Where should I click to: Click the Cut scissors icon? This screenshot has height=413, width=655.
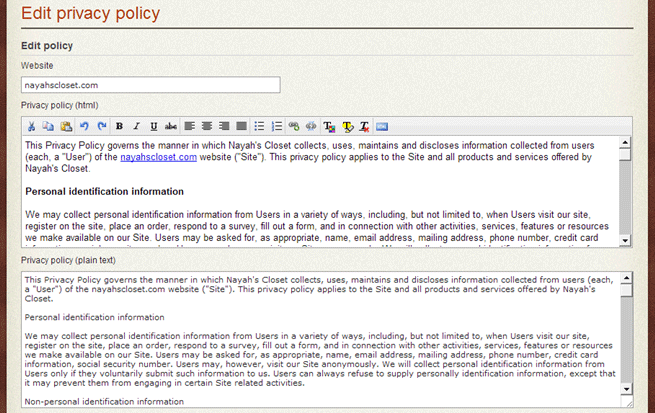[x=31, y=126]
